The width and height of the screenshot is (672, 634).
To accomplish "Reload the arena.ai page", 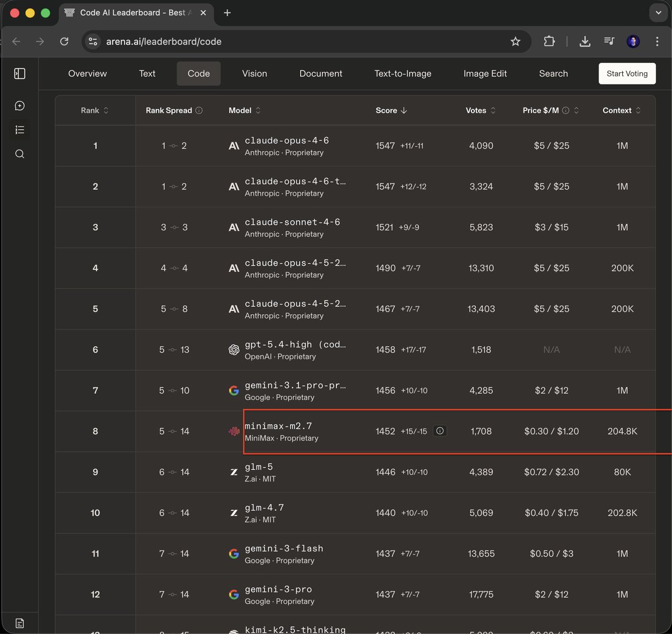I will point(64,41).
